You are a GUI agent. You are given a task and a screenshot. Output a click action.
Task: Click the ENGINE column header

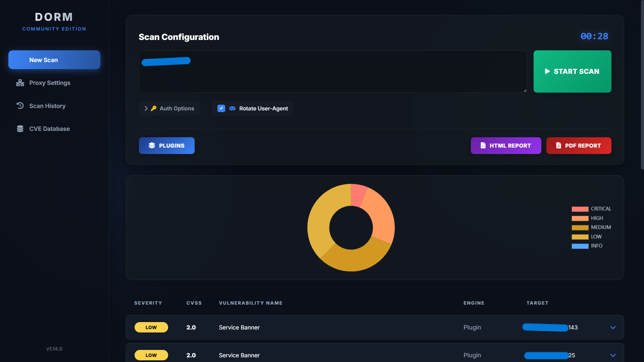(474, 303)
